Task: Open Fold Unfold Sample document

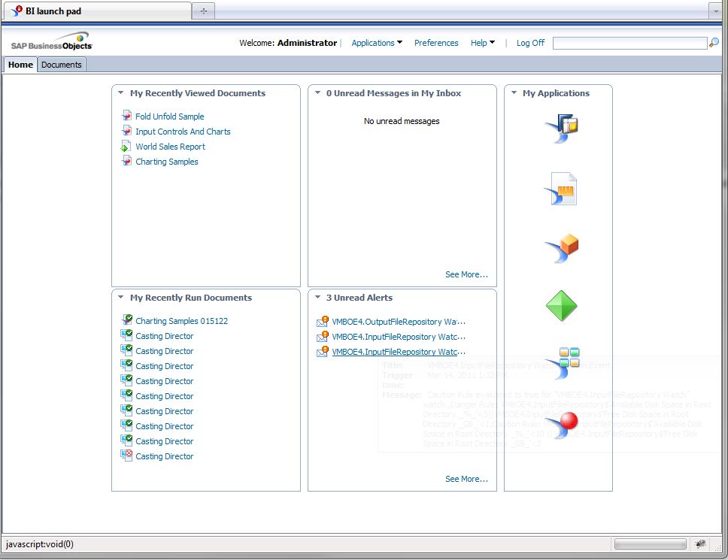Action: point(169,117)
